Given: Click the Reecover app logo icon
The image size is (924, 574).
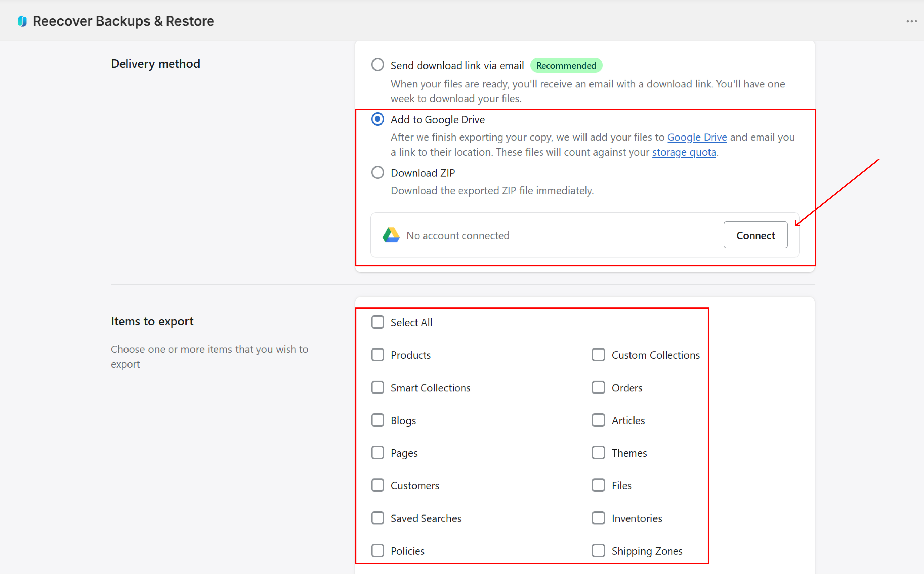Looking at the screenshot, I should tap(22, 21).
